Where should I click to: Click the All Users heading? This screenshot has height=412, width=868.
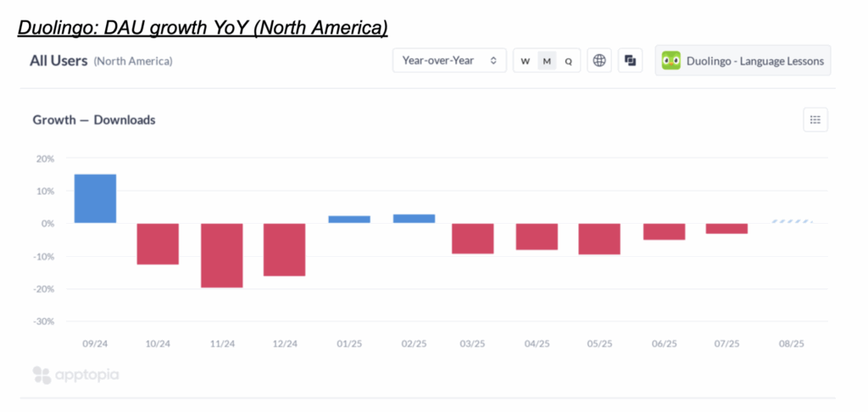(x=58, y=60)
